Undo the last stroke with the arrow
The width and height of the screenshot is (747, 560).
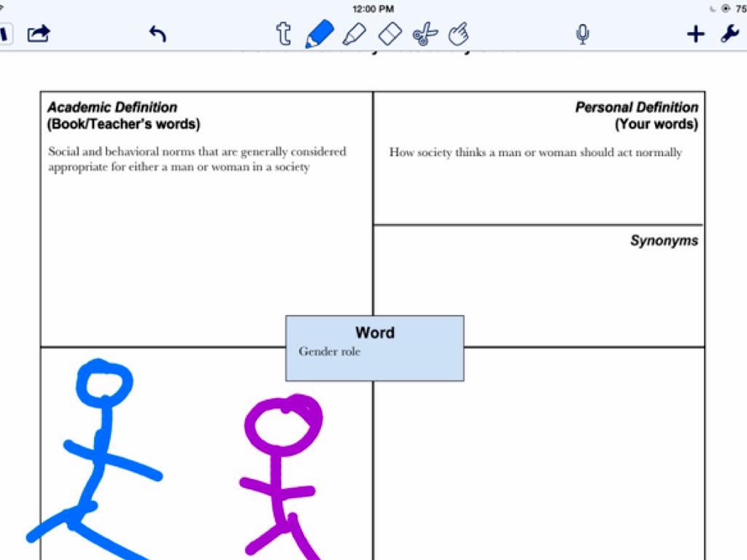[158, 34]
